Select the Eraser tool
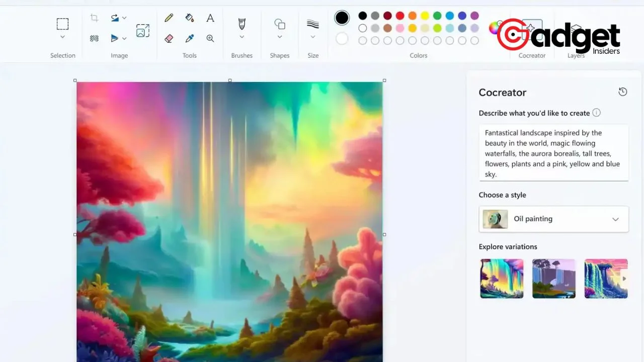 pyautogui.click(x=169, y=38)
